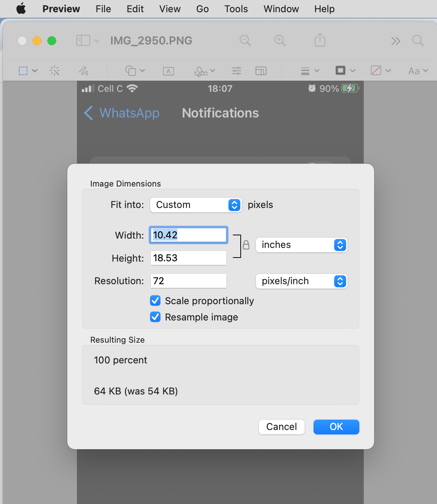Insert a text box using the Text tool
This screenshot has width=437, height=504.
point(169,71)
